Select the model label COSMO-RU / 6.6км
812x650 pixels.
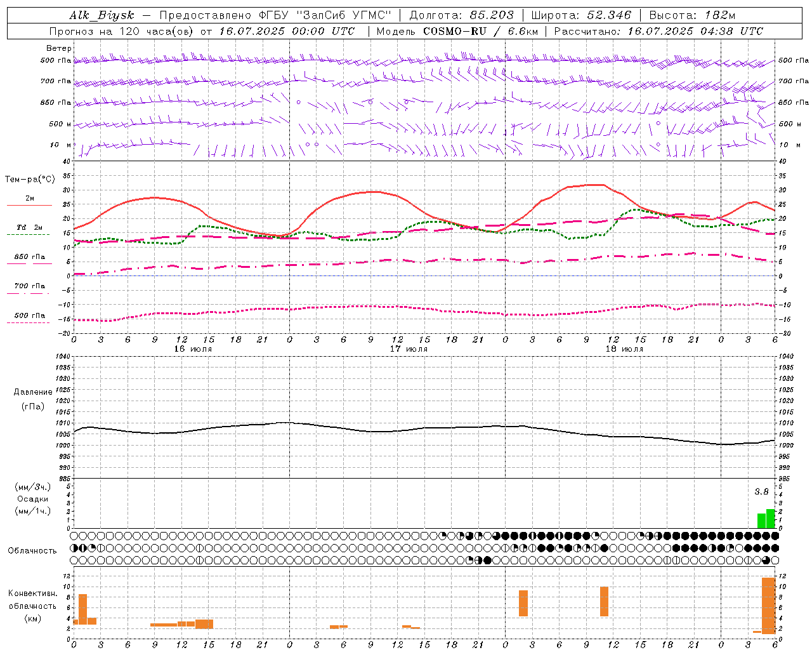[480, 31]
